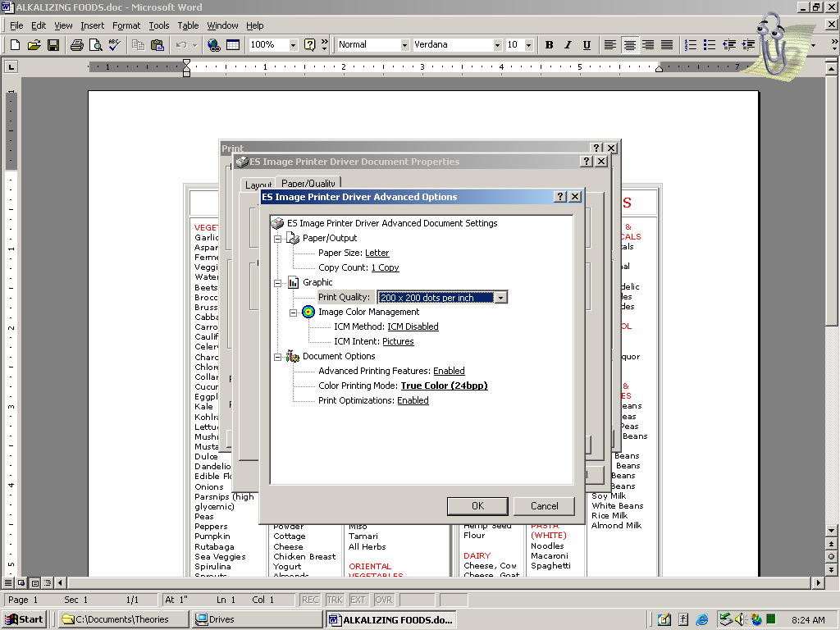Image resolution: width=840 pixels, height=630 pixels.
Task: Switch to Print Layout View button
Action: [34, 582]
